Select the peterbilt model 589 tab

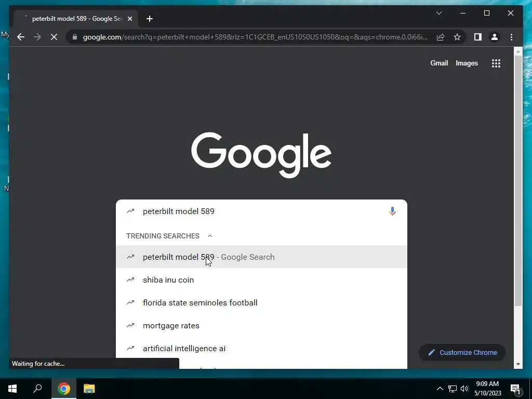(76, 19)
